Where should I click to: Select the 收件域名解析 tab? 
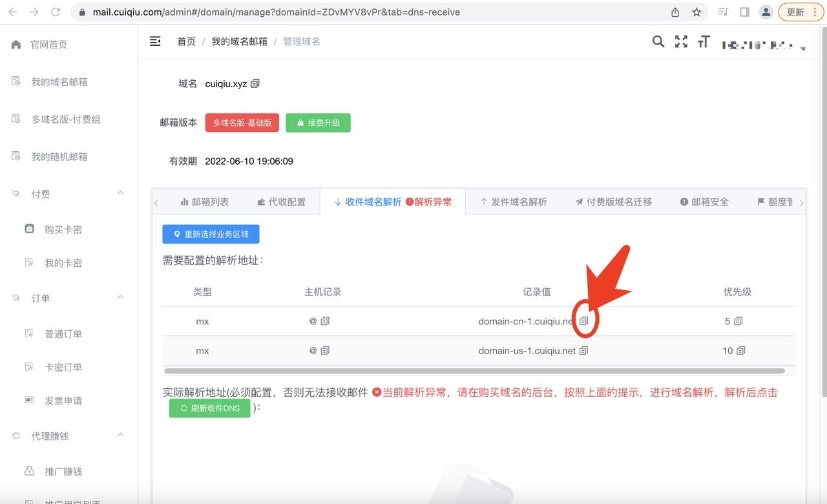pos(393,202)
